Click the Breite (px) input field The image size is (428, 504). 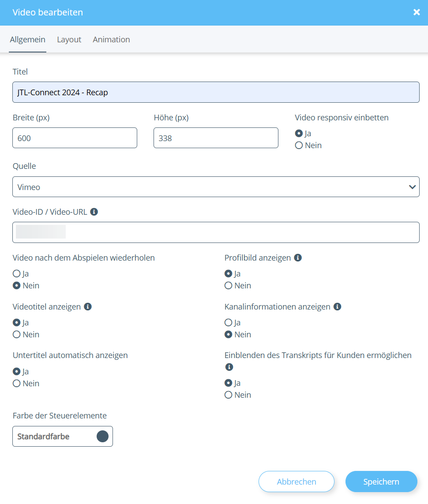75,138
